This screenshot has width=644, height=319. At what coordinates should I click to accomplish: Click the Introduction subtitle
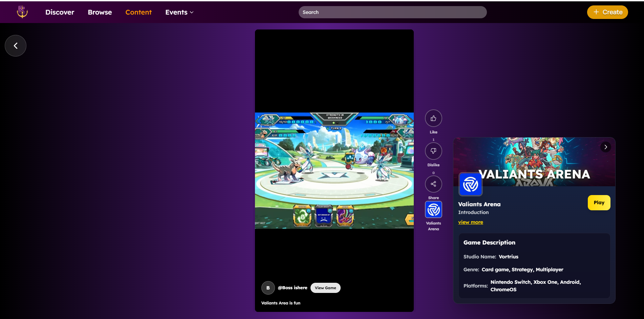click(473, 212)
